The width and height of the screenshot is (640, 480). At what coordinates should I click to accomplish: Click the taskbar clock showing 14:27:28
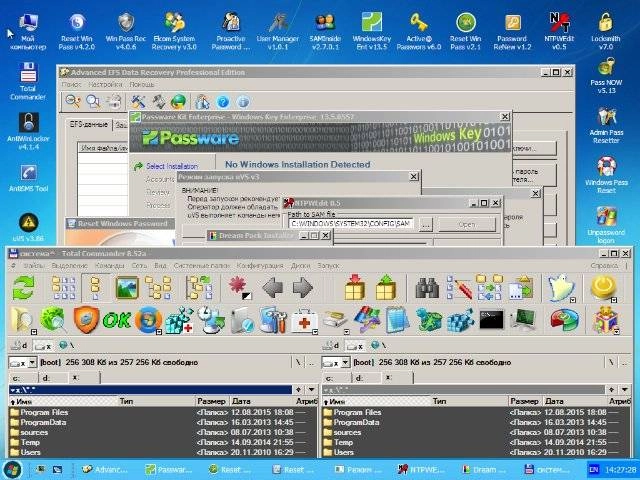coord(620,470)
